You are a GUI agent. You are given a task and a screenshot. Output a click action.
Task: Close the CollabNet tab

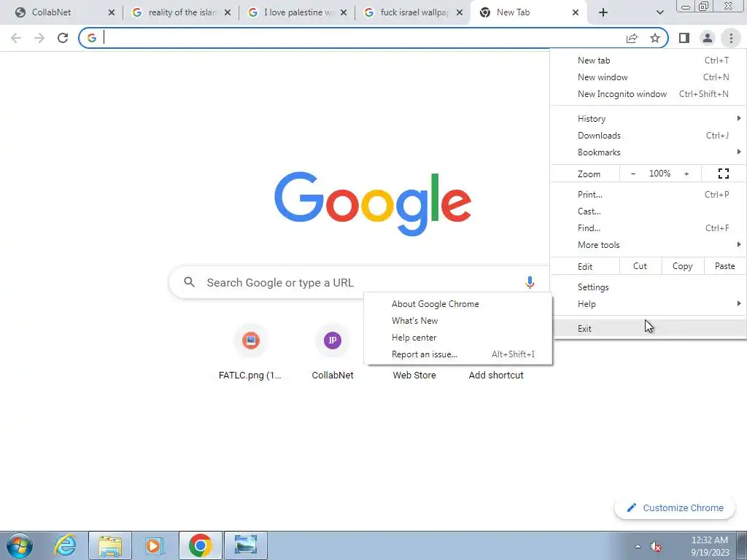(112, 12)
